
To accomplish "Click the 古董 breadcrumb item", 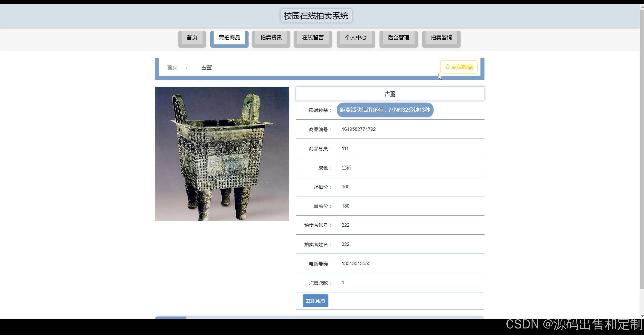I will (x=206, y=67).
